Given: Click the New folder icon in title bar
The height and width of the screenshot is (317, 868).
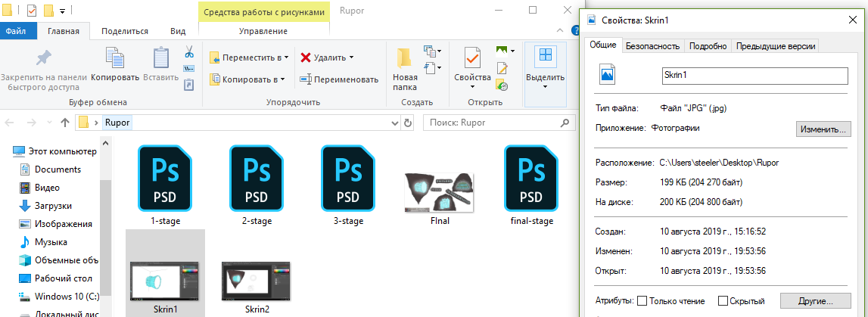Looking at the screenshot, I should click(x=48, y=11).
